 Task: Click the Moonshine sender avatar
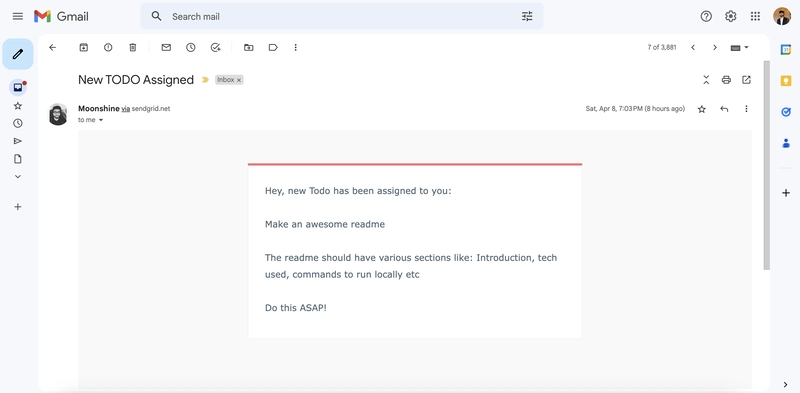tap(58, 114)
